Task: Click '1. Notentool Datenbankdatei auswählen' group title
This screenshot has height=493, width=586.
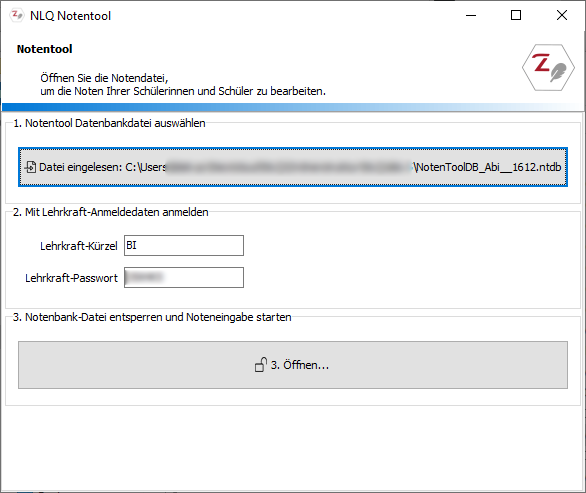Action: tap(109, 123)
